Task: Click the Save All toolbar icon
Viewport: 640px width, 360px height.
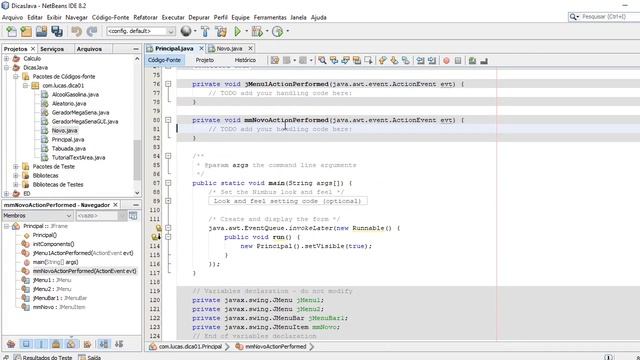Action: point(57,31)
